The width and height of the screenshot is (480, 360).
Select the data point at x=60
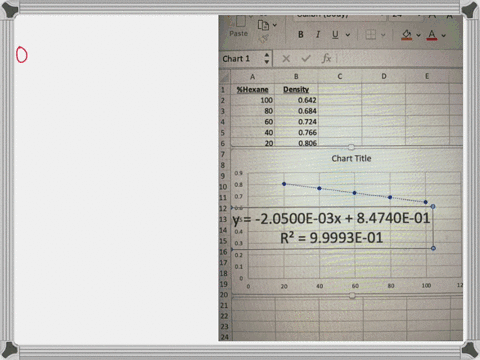[355, 193]
